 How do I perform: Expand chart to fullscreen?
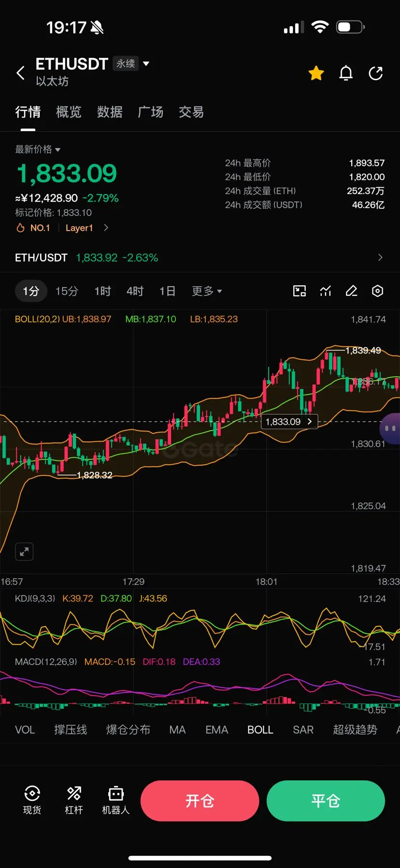click(24, 551)
